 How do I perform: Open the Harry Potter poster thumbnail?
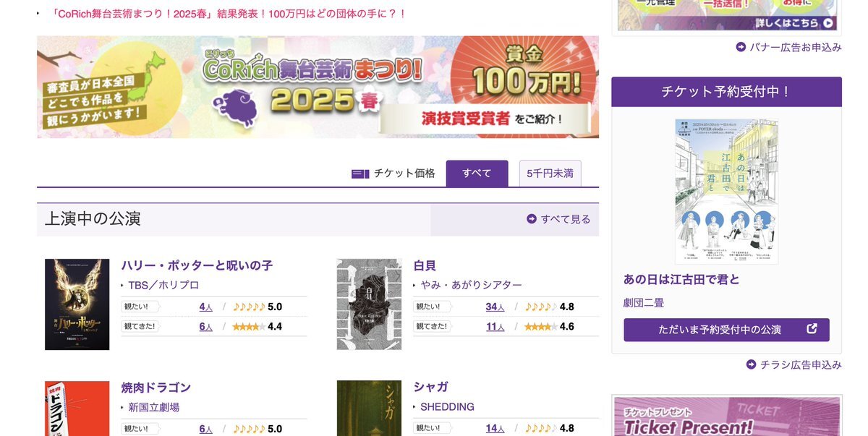click(x=77, y=304)
